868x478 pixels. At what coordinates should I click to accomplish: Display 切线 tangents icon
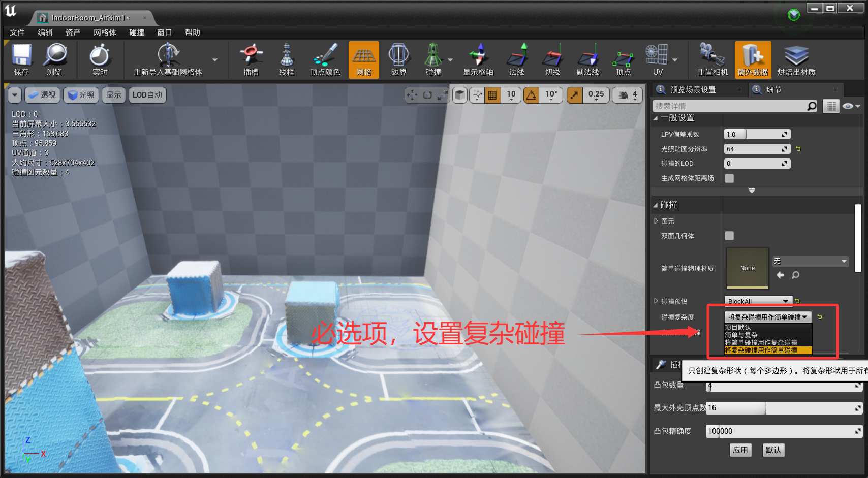coord(552,59)
